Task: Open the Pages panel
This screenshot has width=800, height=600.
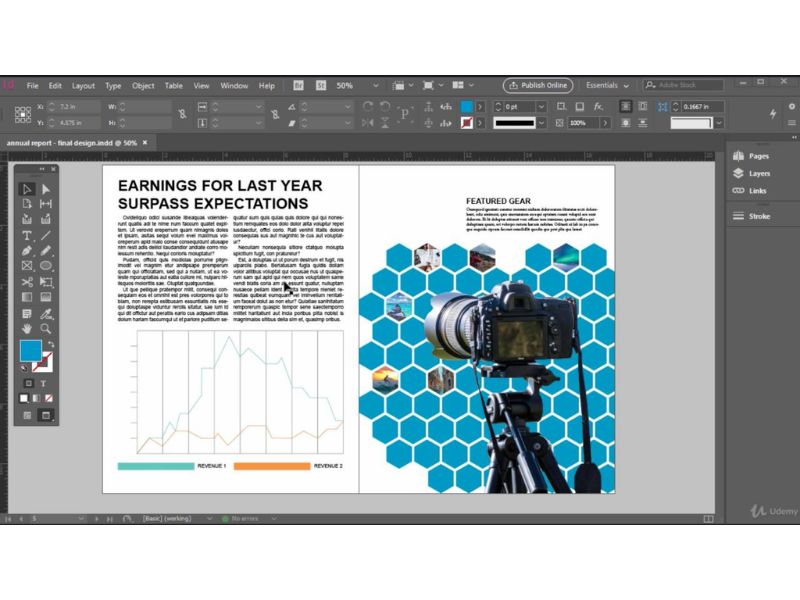Action: (758, 158)
